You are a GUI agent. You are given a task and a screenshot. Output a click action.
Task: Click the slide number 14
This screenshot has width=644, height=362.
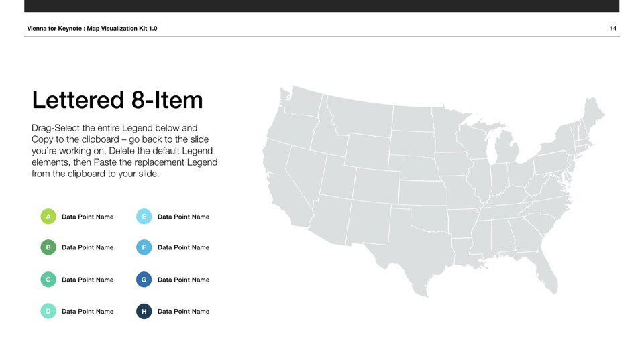613,29
